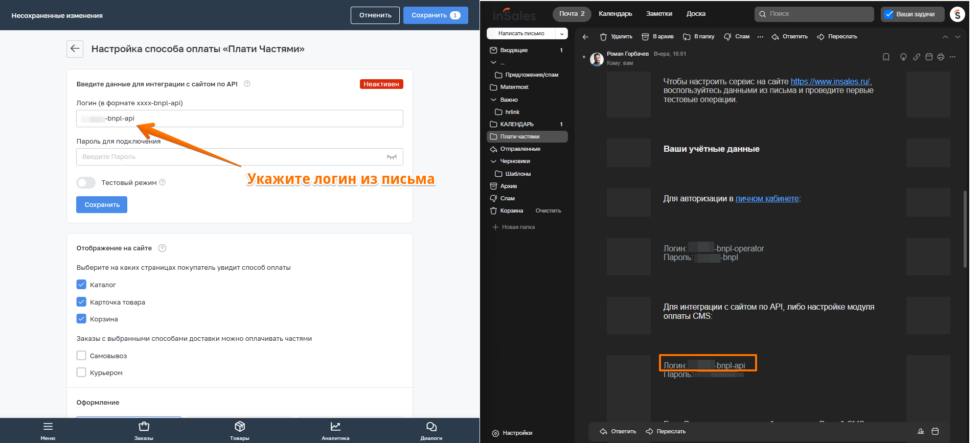Open dropdown arrow next to Написать письмо
Image resolution: width=980 pixels, height=443 pixels.
(562, 34)
